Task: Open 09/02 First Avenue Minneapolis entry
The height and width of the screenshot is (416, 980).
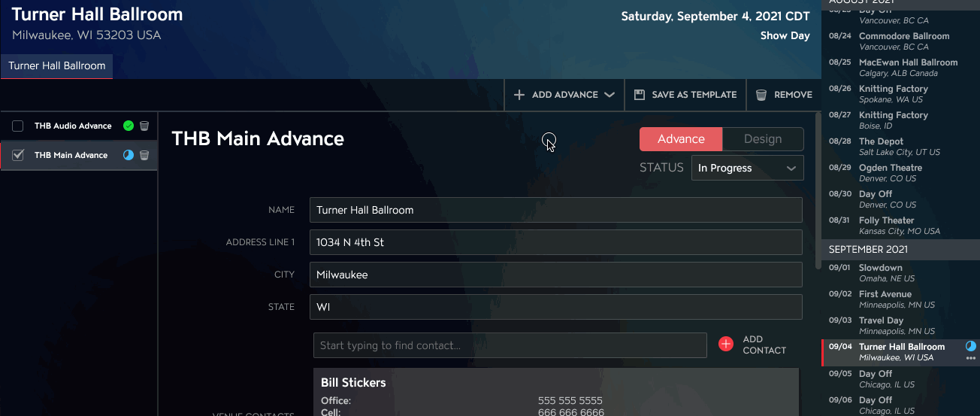Action: (x=900, y=299)
